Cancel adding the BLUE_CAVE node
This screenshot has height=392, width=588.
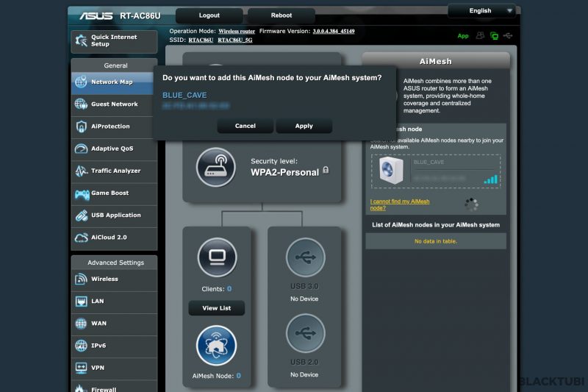pyautogui.click(x=245, y=126)
